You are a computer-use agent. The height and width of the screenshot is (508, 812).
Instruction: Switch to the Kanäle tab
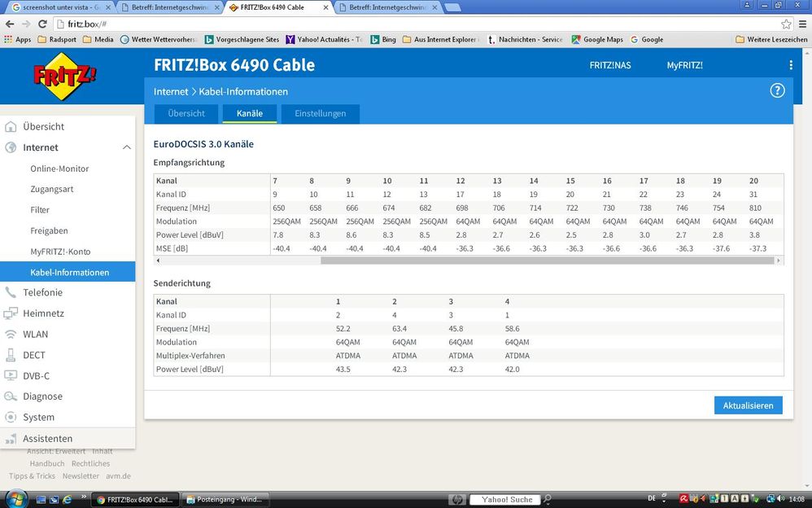pos(250,113)
